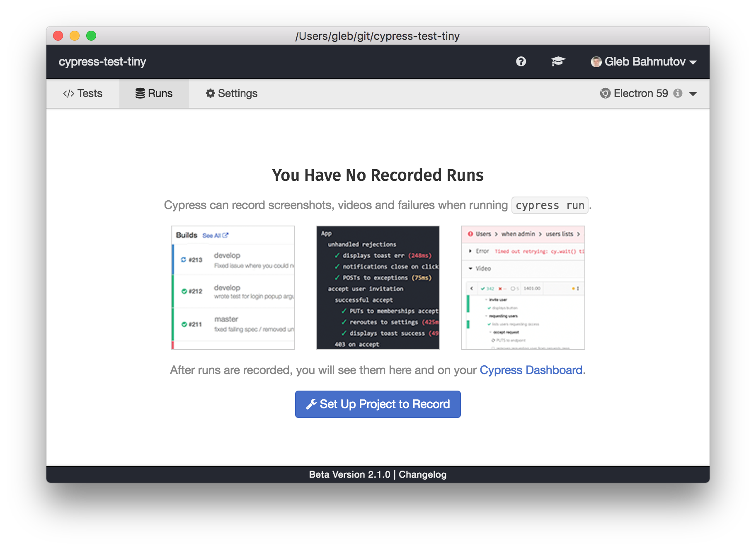Click the error and video preview thumbnail
The image size is (756, 549).
[523, 288]
